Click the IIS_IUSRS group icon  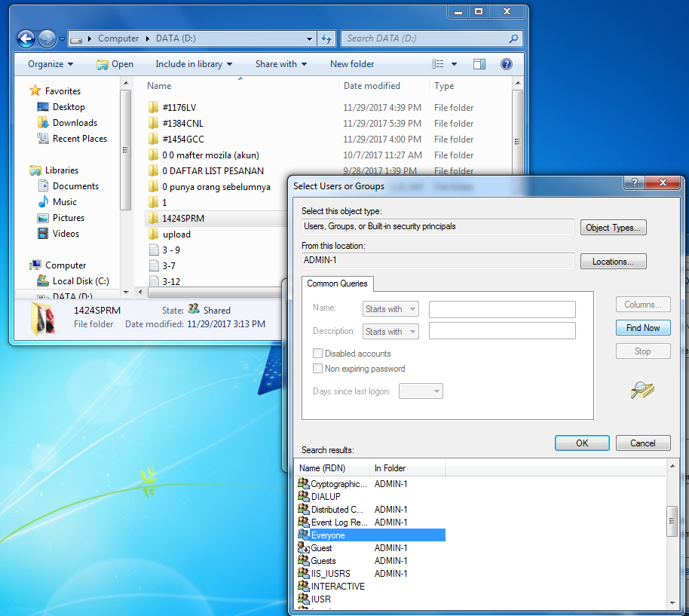303,573
